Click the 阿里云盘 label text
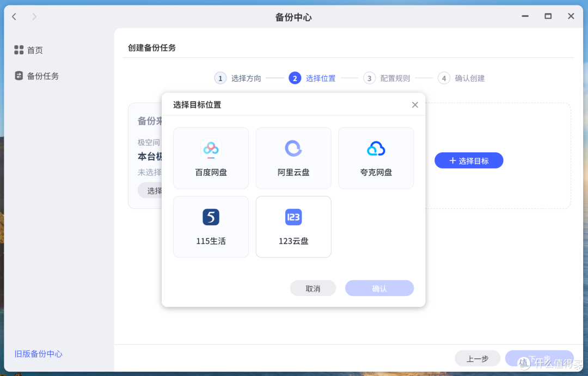 pyautogui.click(x=293, y=172)
